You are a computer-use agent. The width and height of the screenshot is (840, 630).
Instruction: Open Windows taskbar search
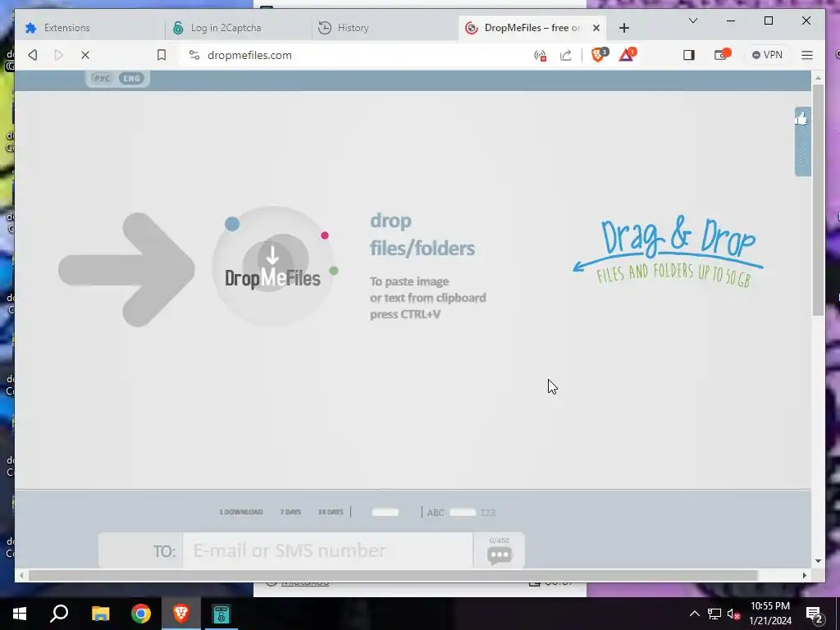click(x=59, y=614)
